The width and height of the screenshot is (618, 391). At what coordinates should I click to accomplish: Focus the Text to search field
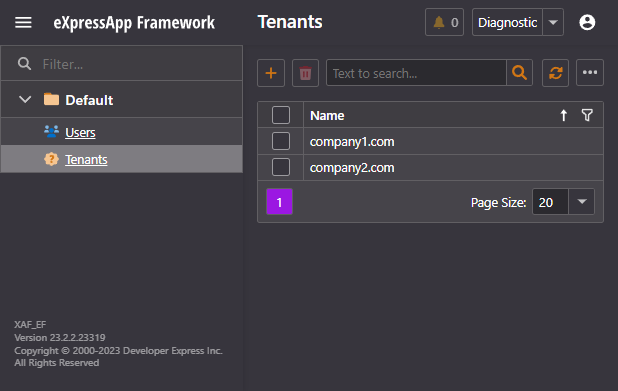(416, 73)
